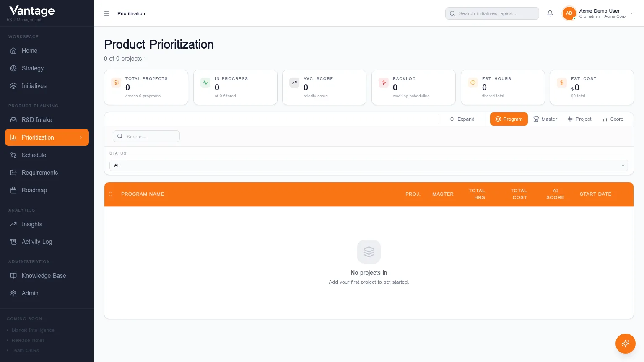644x362 pixels.
Task: Open the Prioritization sidebar item
Action: click(47, 137)
